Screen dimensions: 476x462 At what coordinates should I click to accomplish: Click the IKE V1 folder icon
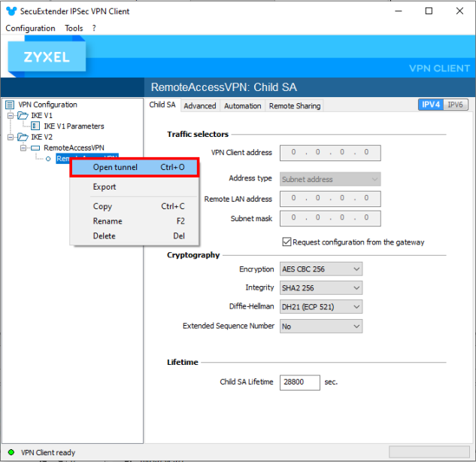point(23,116)
